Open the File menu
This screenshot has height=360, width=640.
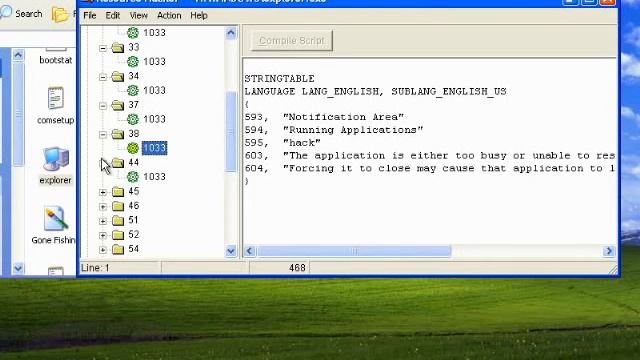[89, 16]
